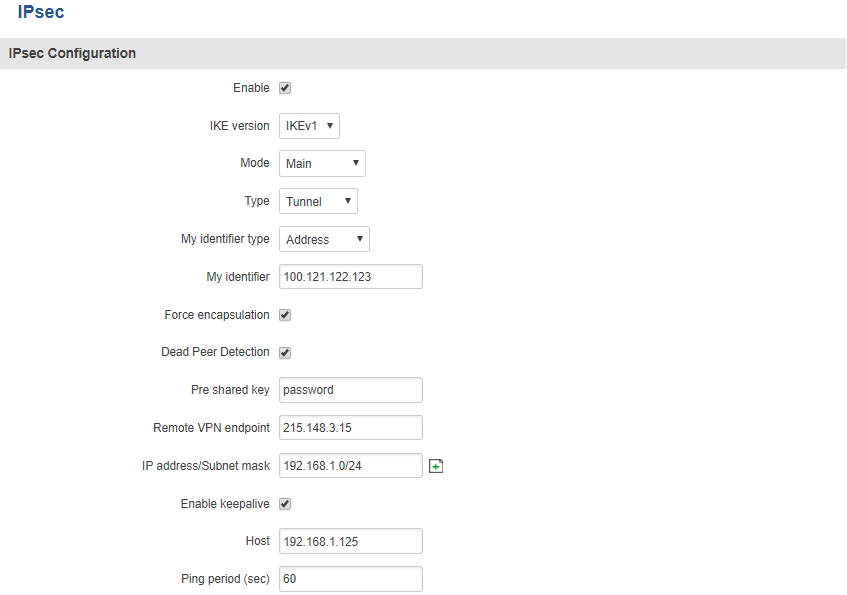This screenshot has height=595, width=847.
Task: Uncheck the Force encapsulation checkbox
Action: coord(285,315)
